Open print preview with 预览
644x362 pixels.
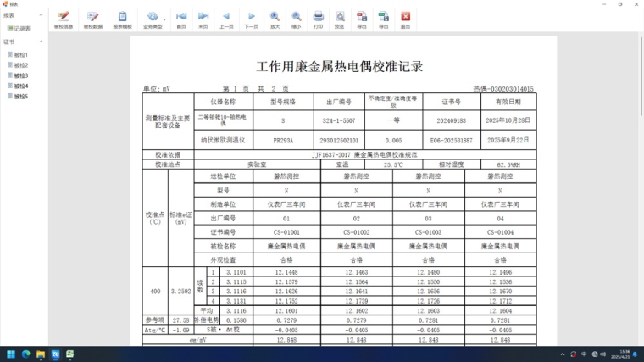pos(340,19)
